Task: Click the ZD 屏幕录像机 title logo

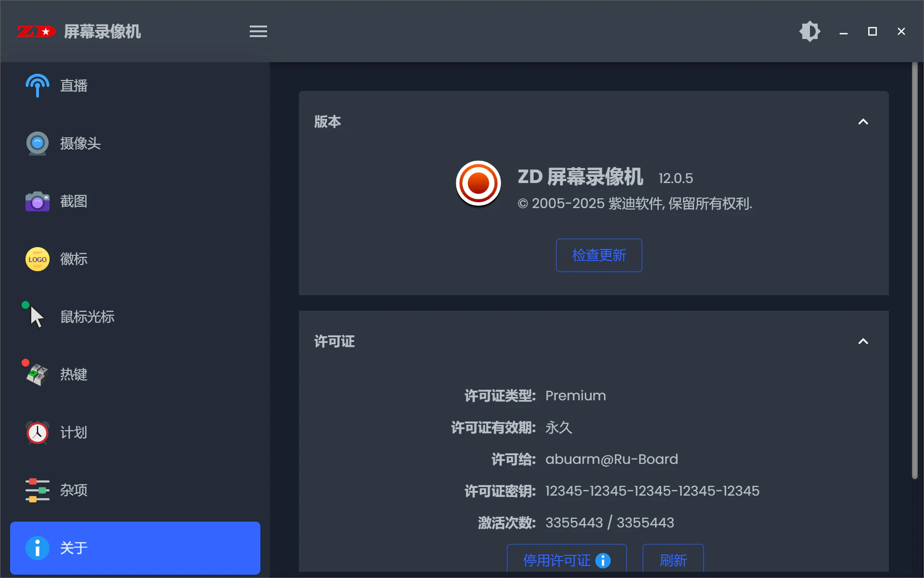Action: point(36,32)
